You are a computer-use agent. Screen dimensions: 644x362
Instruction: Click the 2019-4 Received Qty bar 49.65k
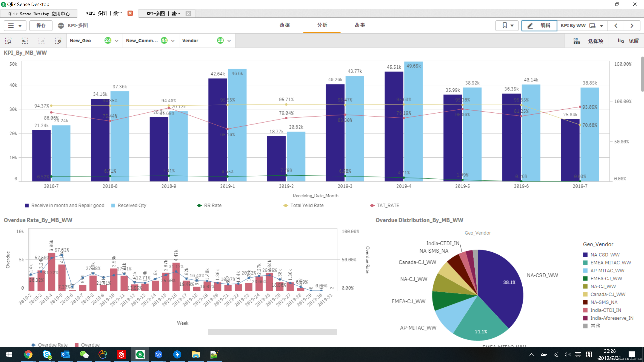pyautogui.click(x=414, y=121)
